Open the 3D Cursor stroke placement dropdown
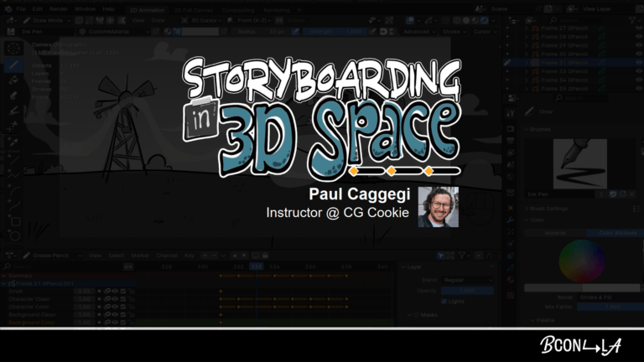 click(201, 20)
